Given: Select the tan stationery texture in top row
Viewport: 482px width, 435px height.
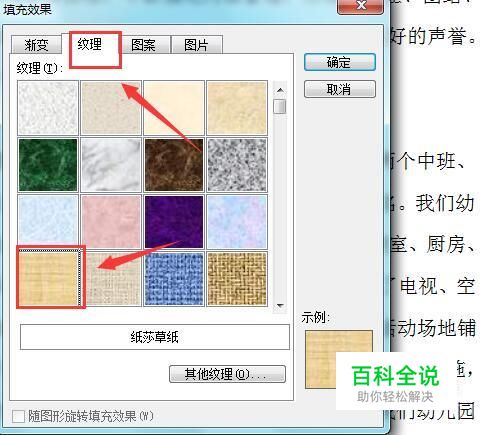Looking at the screenshot, I should 237,108.
